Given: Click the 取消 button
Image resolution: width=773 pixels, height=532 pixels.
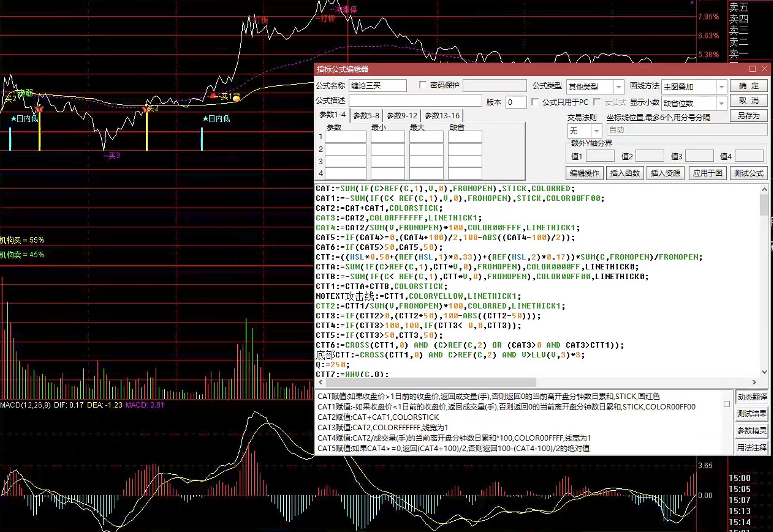Looking at the screenshot, I should (748, 100).
